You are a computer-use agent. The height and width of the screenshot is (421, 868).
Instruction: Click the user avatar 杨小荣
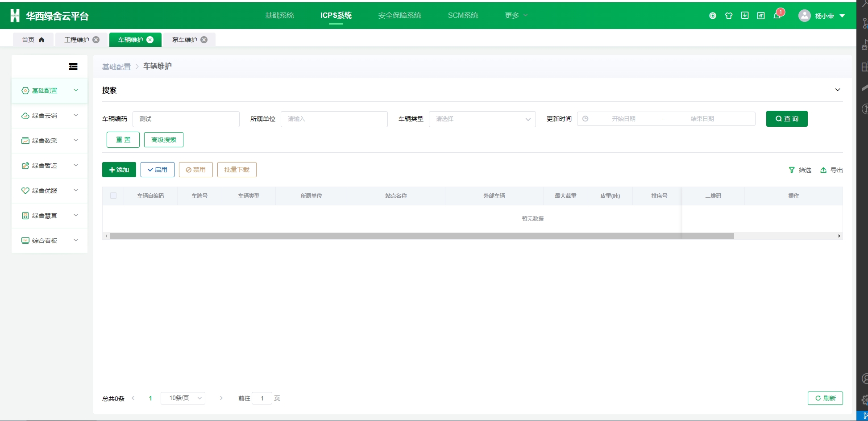(804, 16)
